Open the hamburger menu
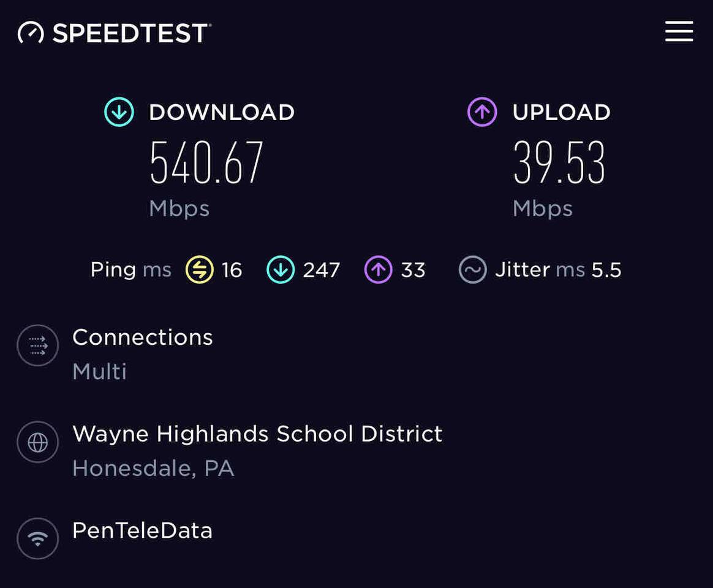This screenshot has height=588, width=713. (x=679, y=31)
